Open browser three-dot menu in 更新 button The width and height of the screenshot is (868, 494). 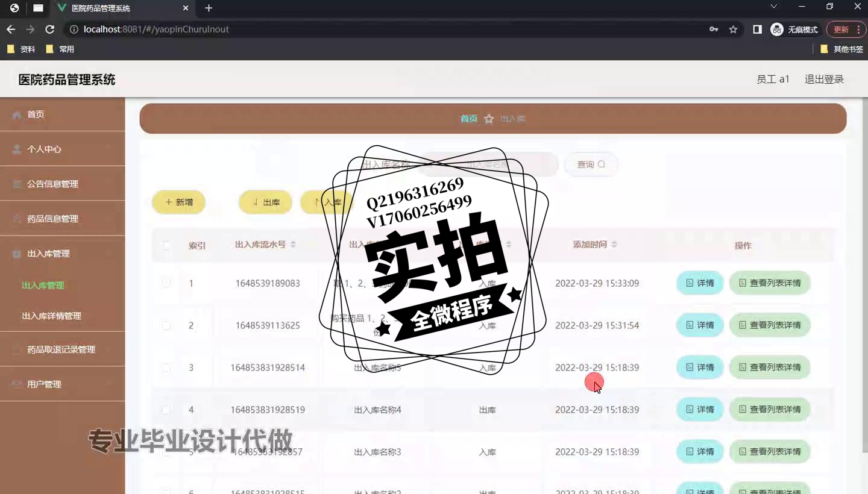coord(858,29)
